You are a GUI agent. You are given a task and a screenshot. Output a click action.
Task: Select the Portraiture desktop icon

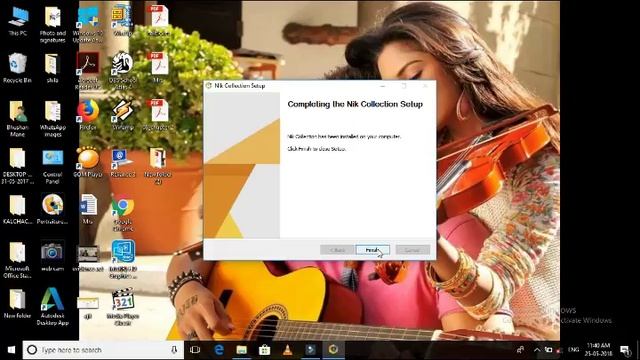53,209
